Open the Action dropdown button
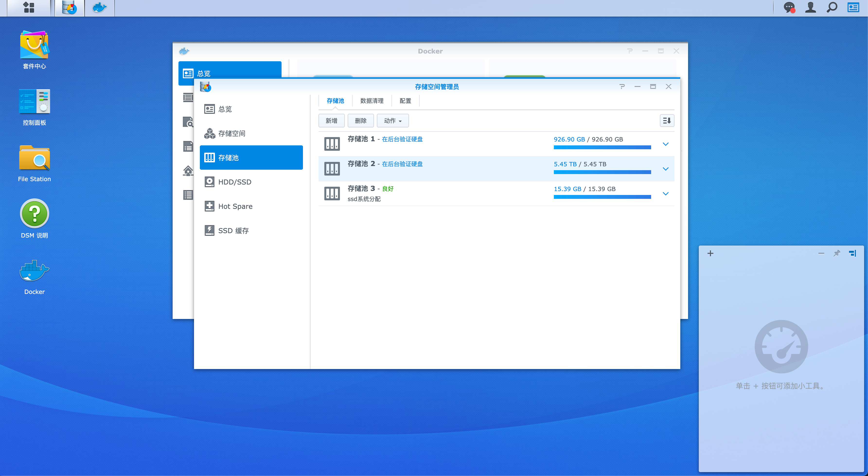The height and width of the screenshot is (476, 868). click(393, 121)
